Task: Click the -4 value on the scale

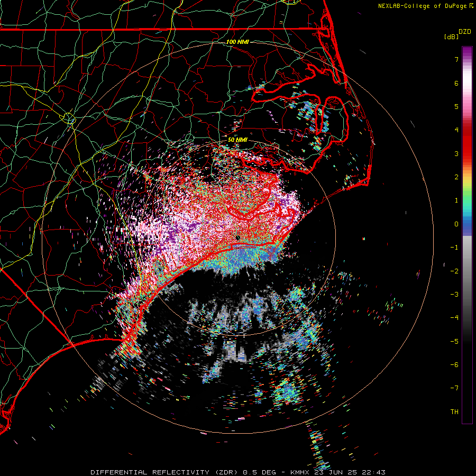Action: click(454, 318)
